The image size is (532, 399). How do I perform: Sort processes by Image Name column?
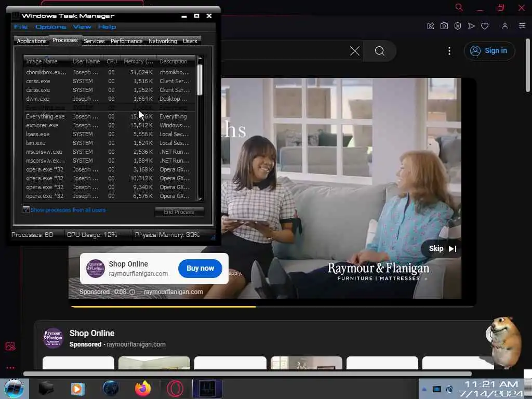pyautogui.click(x=47, y=61)
